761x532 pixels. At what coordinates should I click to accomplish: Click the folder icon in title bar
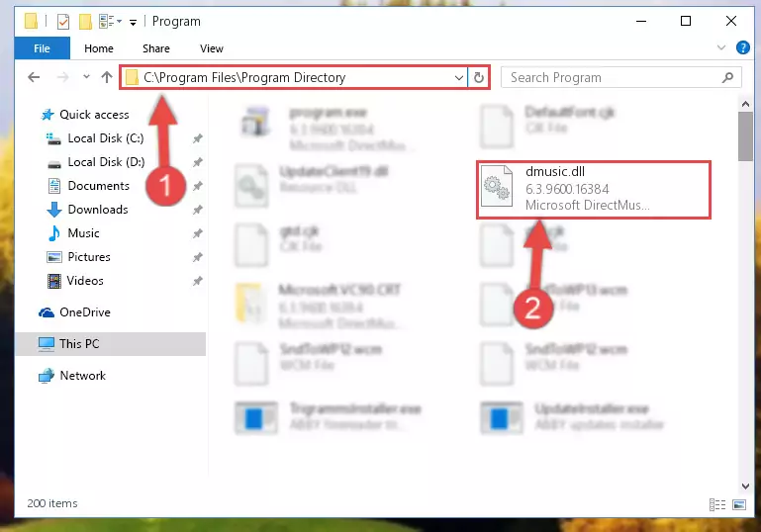coord(31,22)
